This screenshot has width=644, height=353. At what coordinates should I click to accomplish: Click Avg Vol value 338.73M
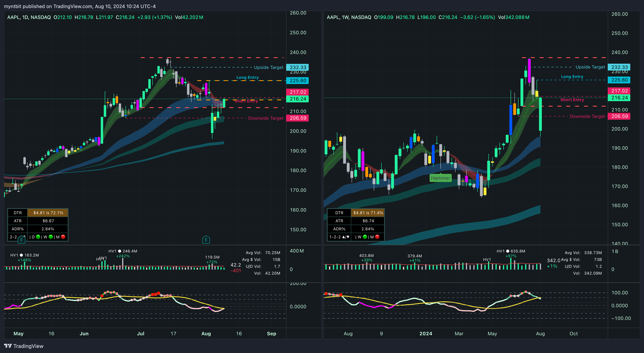coord(593,253)
